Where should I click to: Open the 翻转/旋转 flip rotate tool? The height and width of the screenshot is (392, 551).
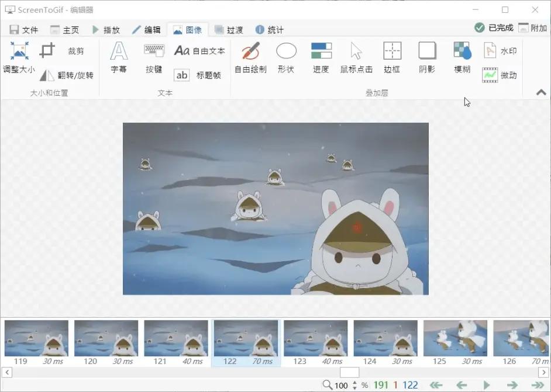pyautogui.click(x=67, y=75)
